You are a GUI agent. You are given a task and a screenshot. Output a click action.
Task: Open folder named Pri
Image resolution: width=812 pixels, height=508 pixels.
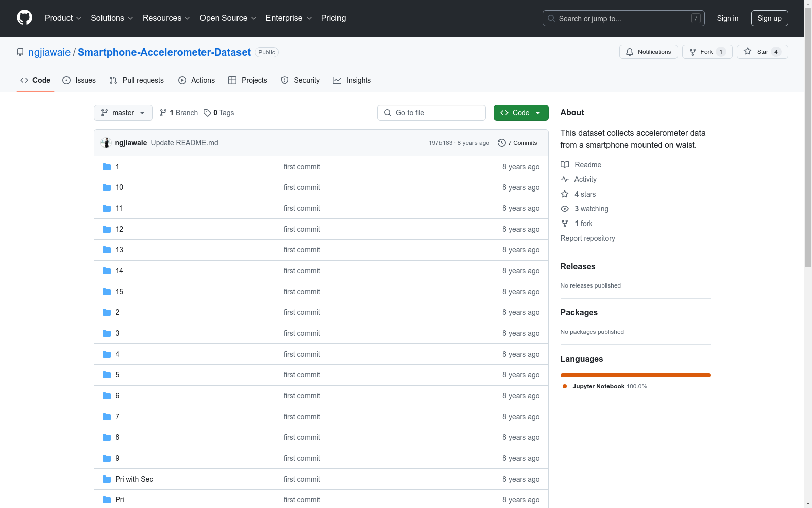(x=120, y=500)
